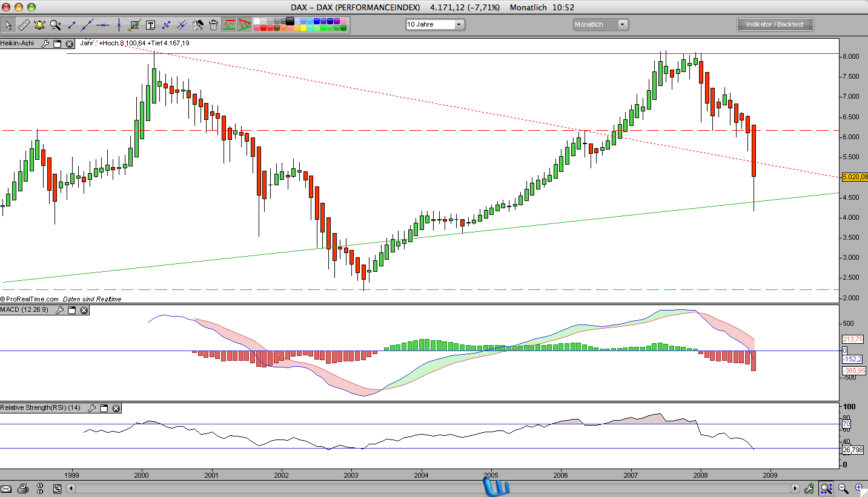This screenshot has width=868, height=497.
Task: Select the vertical line tool
Action: 119,25
